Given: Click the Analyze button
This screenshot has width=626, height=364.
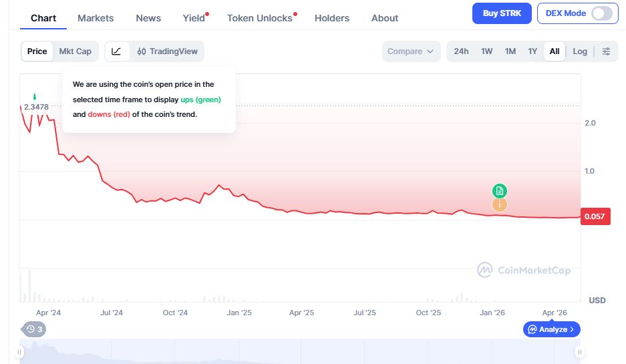Looking at the screenshot, I should [x=551, y=329].
